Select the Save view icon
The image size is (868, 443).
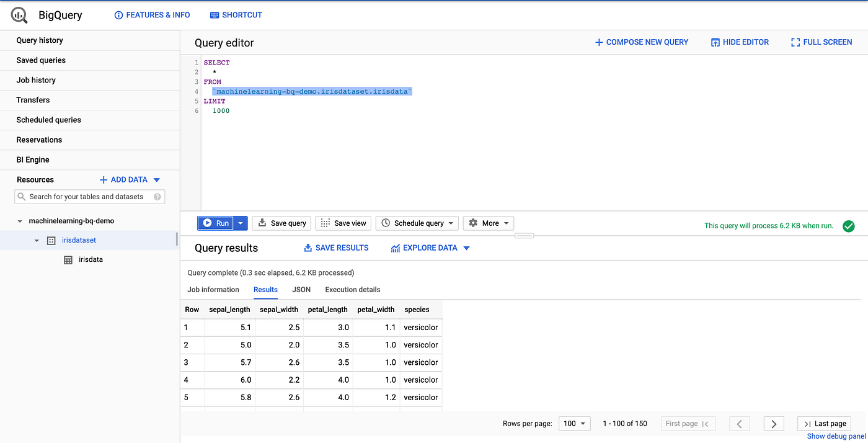click(x=324, y=223)
